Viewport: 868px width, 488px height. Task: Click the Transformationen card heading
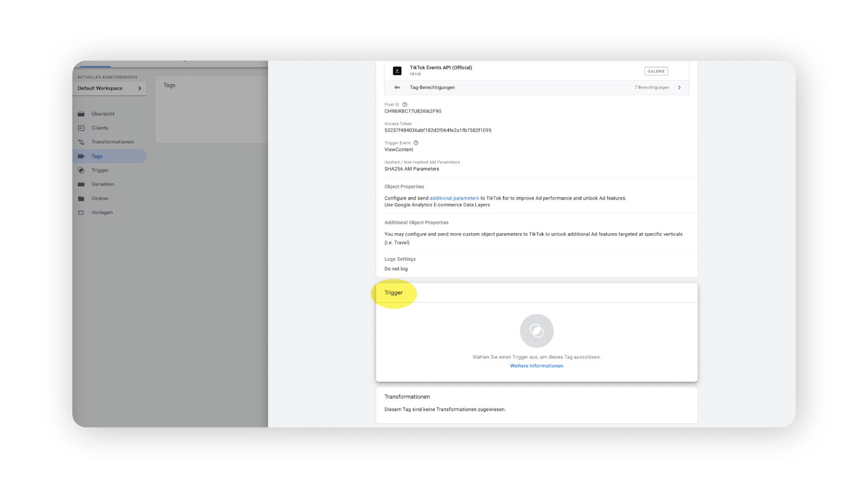pos(407,397)
